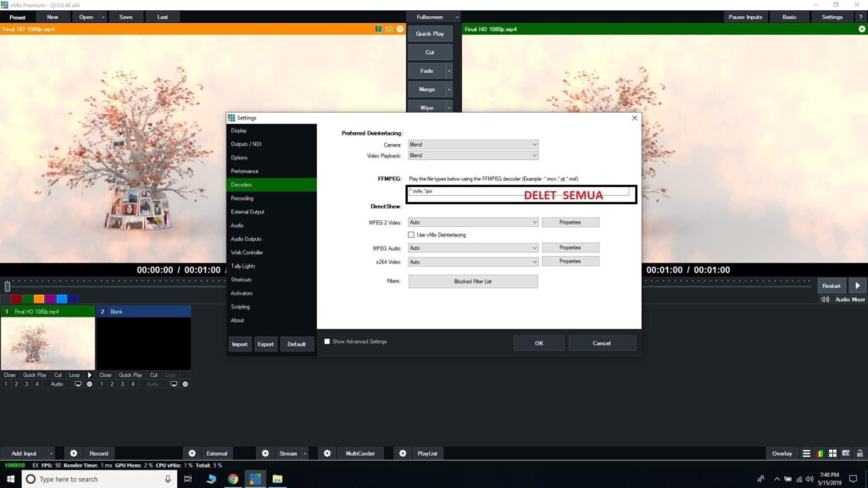
Task: Click FFMPEG file types text field
Action: pyautogui.click(x=519, y=191)
